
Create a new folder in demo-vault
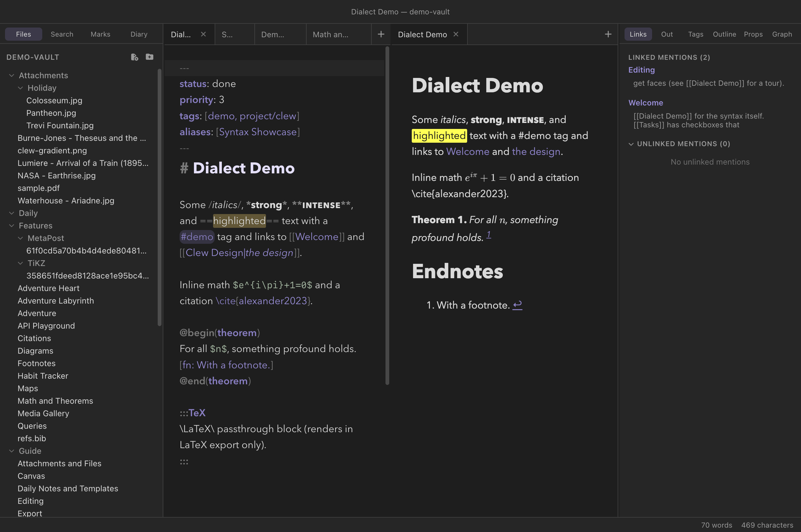[149, 57]
